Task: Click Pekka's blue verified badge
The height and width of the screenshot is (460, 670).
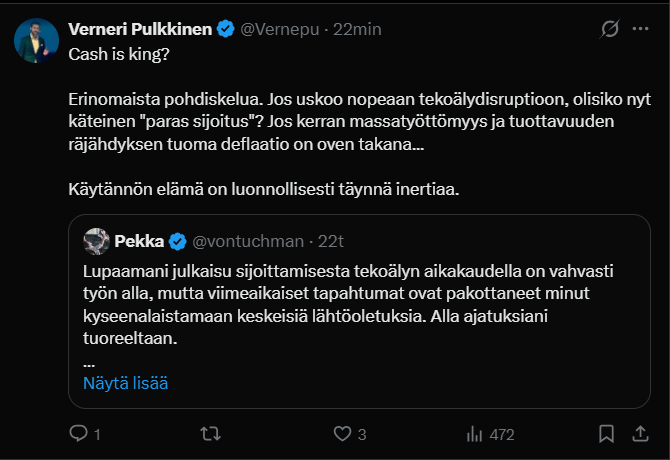Action: pyautogui.click(x=176, y=241)
